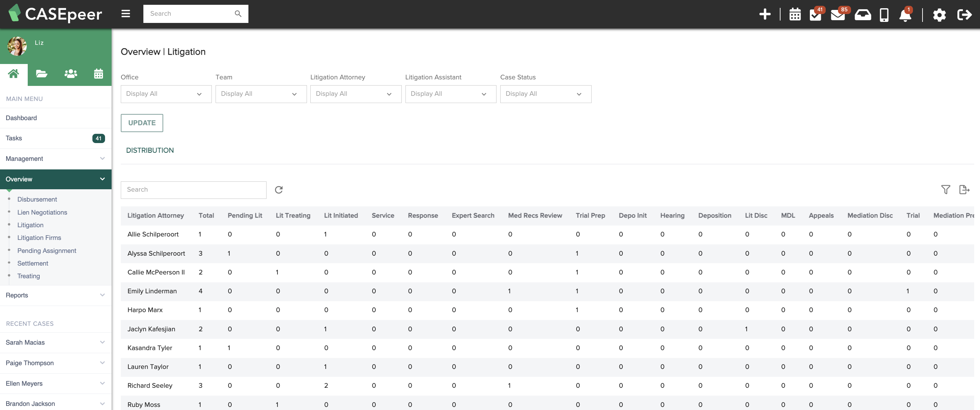The height and width of the screenshot is (410, 980).
Task: Click Allie Schilperoort row name
Action: click(x=153, y=234)
